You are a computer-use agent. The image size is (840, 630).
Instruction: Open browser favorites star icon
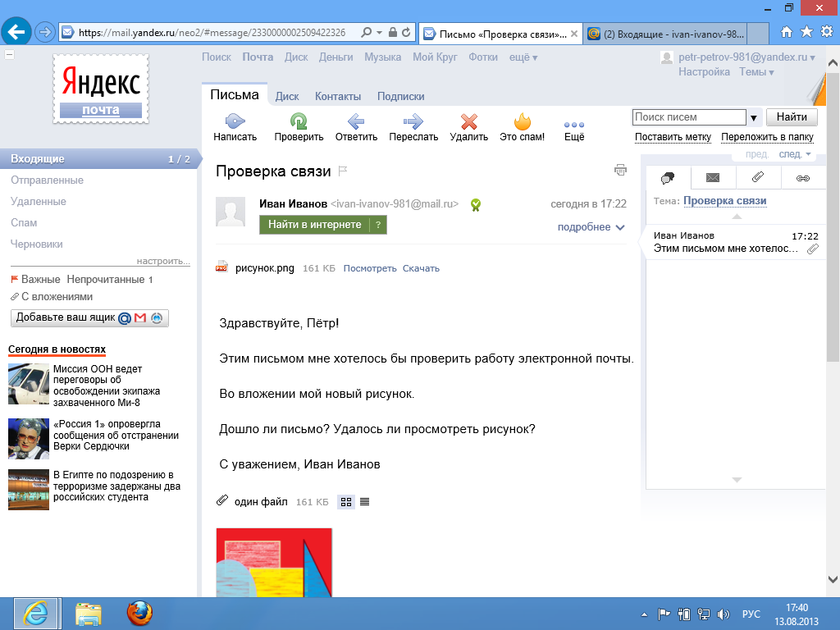pyautogui.click(x=807, y=32)
